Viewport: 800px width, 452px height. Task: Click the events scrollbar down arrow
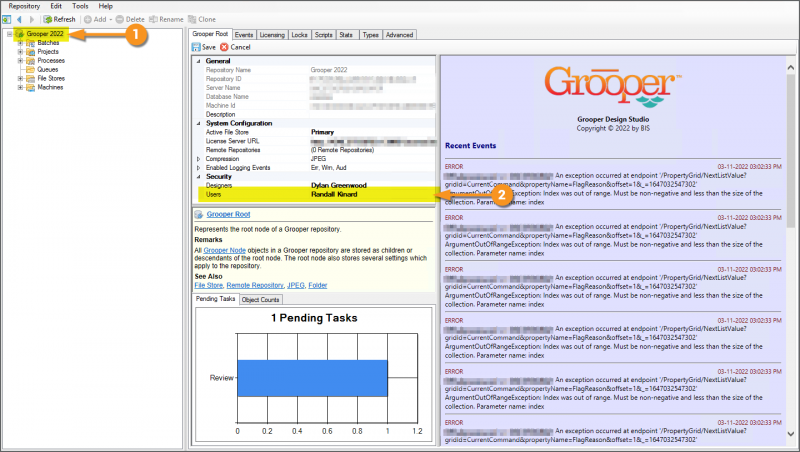click(x=790, y=434)
